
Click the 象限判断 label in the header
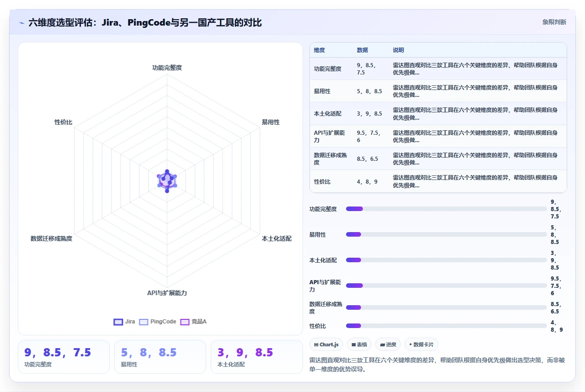pos(554,22)
